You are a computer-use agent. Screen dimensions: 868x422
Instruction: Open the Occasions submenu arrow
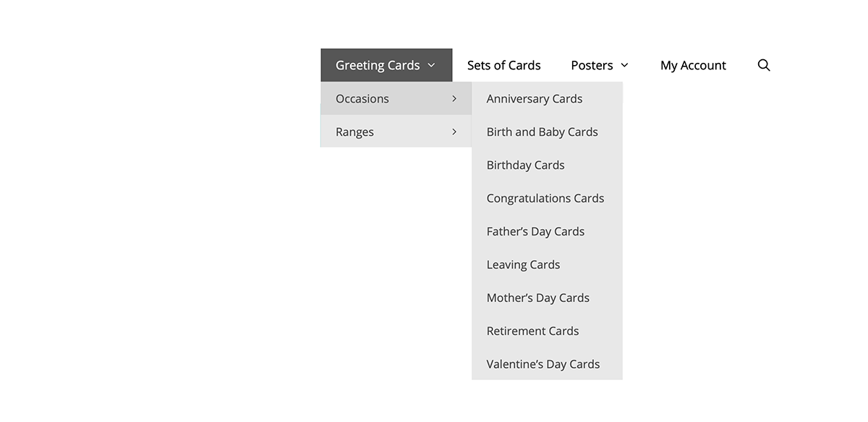pyautogui.click(x=454, y=98)
